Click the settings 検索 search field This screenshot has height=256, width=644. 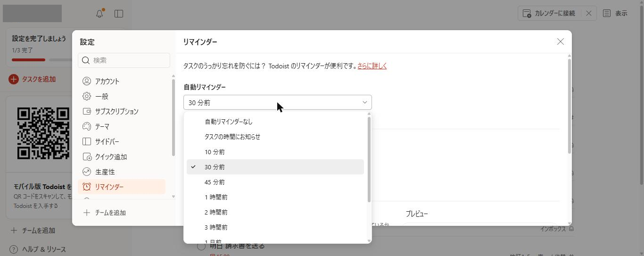[x=124, y=60]
